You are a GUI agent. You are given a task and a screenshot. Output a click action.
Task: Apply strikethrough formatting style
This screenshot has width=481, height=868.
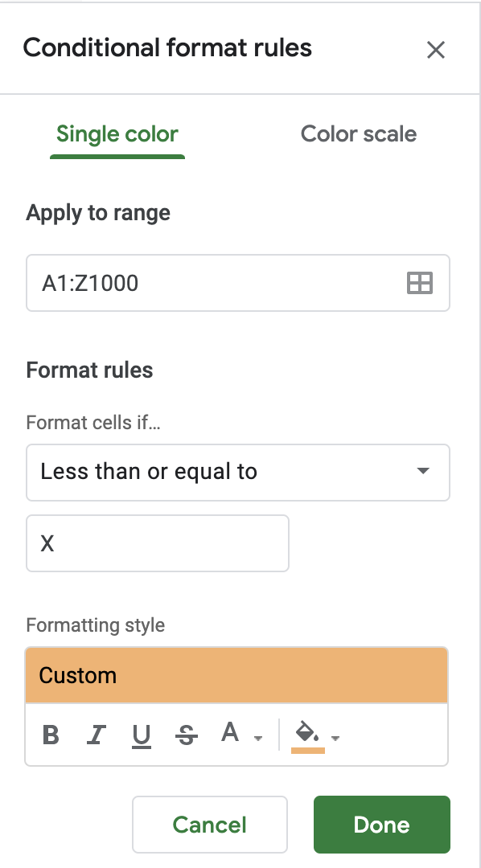coord(185,734)
